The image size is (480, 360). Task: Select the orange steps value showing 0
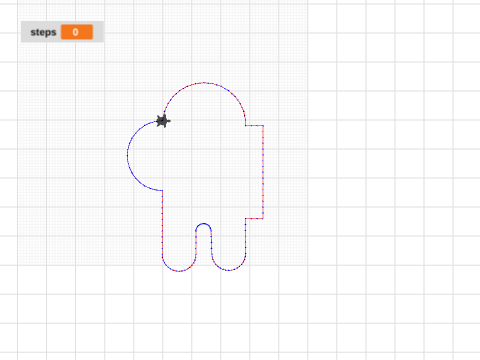[77, 32]
